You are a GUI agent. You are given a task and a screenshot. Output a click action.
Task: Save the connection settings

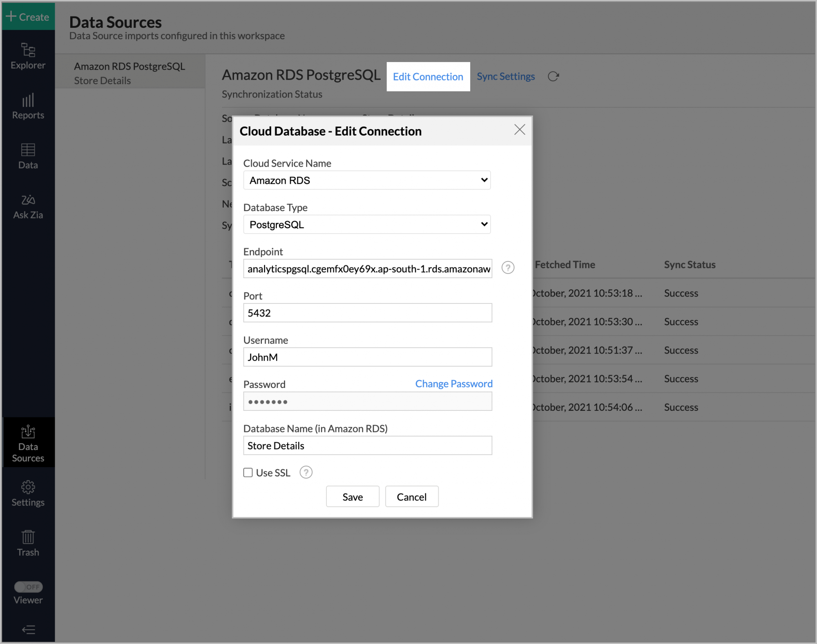click(353, 497)
